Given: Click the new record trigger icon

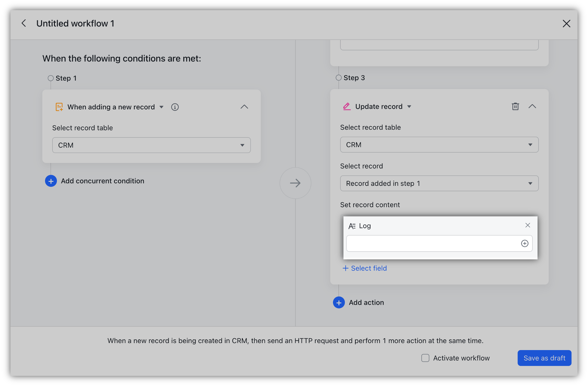Looking at the screenshot, I should pyautogui.click(x=59, y=107).
